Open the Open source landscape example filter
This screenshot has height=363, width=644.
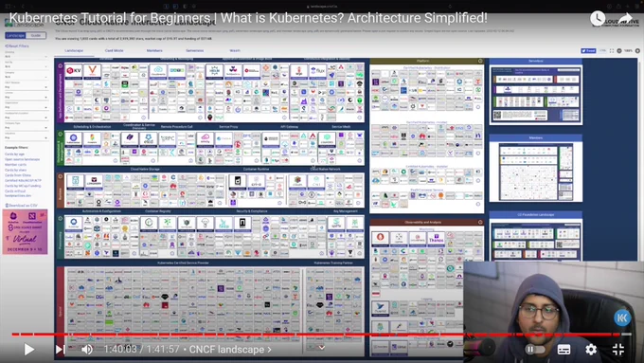pyautogui.click(x=22, y=159)
